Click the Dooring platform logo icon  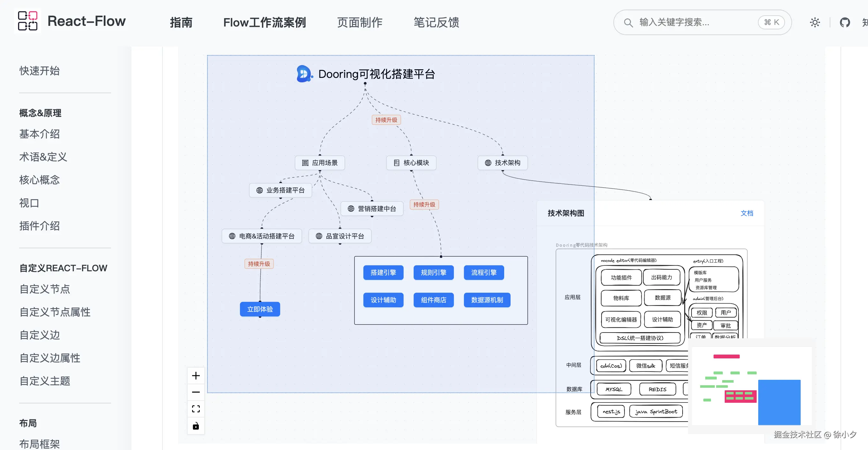pyautogui.click(x=304, y=74)
